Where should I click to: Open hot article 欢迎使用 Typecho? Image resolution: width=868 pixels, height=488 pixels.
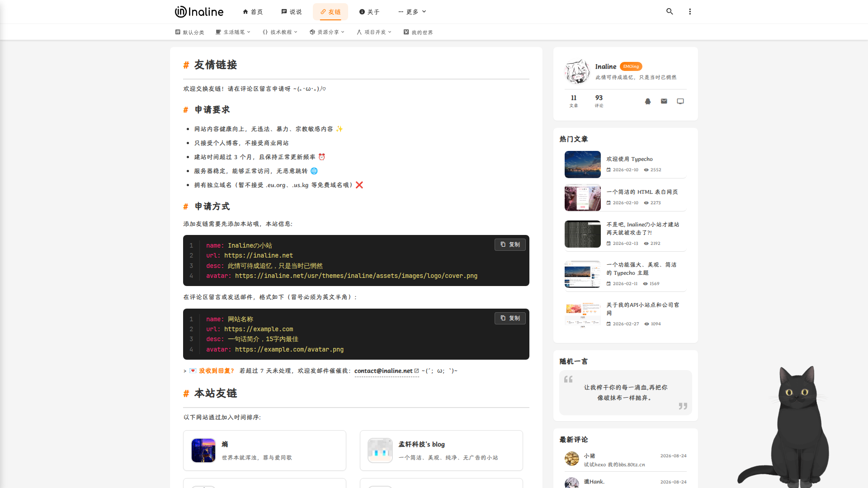pyautogui.click(x=629, y=159)
